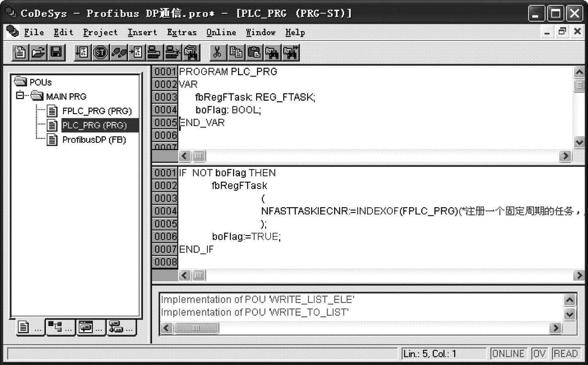The image size is (588, 365).
Task: Click the code editor's horizontal scroll thumb
Action: (199, 275)
